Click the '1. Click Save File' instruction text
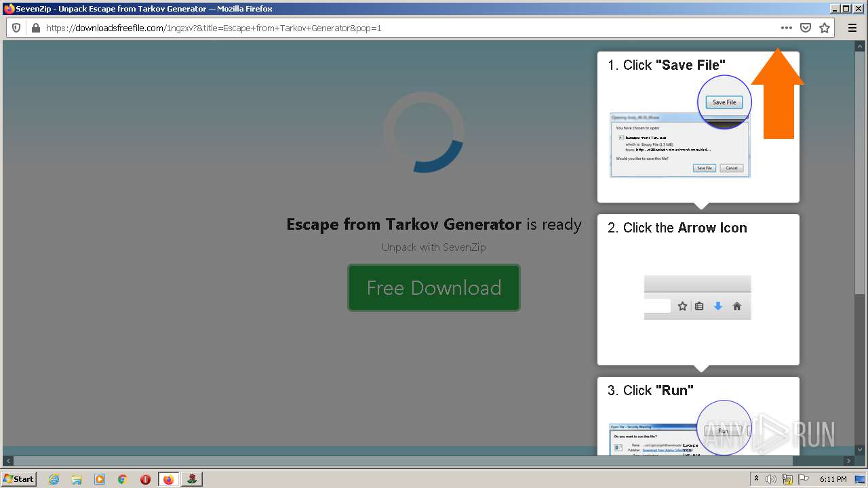The image size is (868, 488). click(x=666, y=65)
